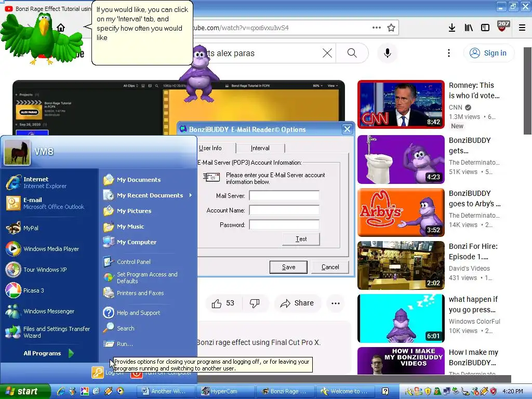Viewport: 532px width, 399px height.
Task: Open Printers and Faxes
Action: pyautogui.click(x=134, y=293)
